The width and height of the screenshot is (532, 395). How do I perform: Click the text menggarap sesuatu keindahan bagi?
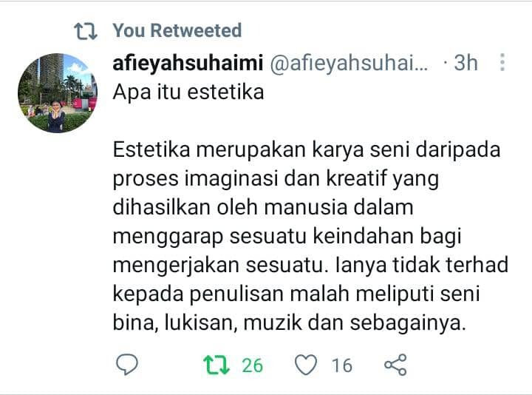(x=287, y=237)
